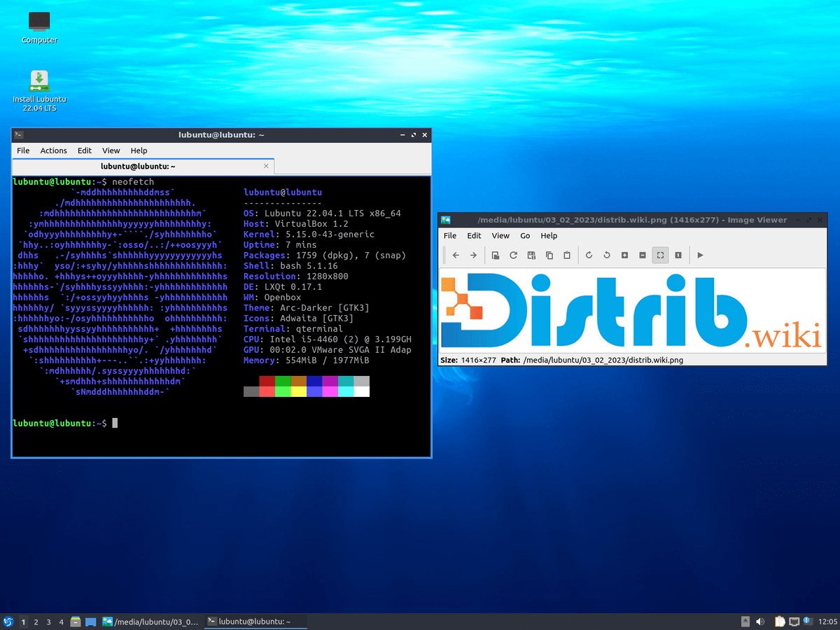Open the Edit menu in the terminal
840x630 pixels.
pos(85,150)
